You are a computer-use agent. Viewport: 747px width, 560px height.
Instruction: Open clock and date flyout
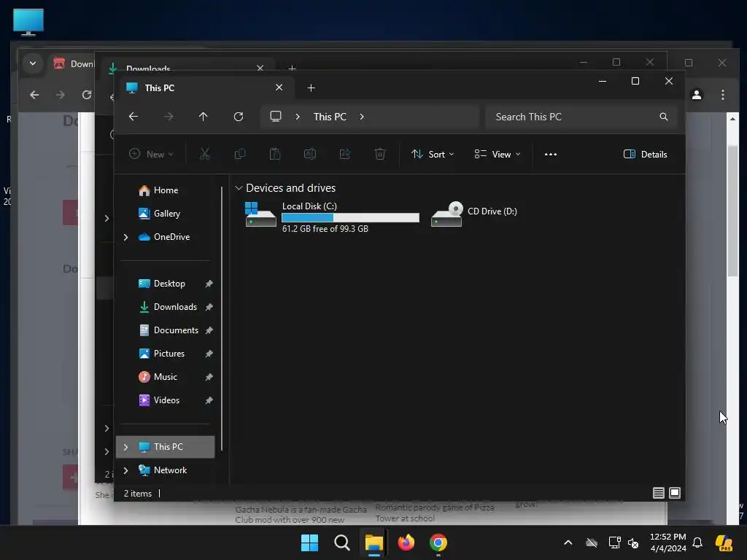[x=668, y=542]
